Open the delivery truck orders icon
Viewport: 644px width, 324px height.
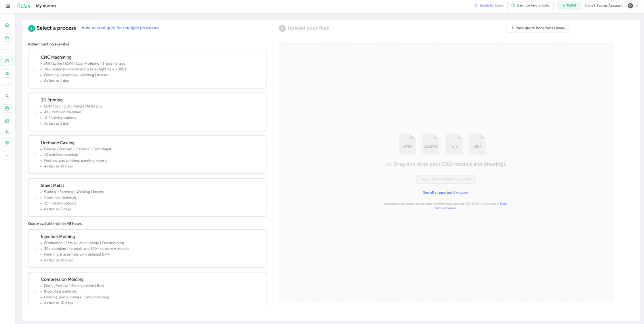[7, 74]
